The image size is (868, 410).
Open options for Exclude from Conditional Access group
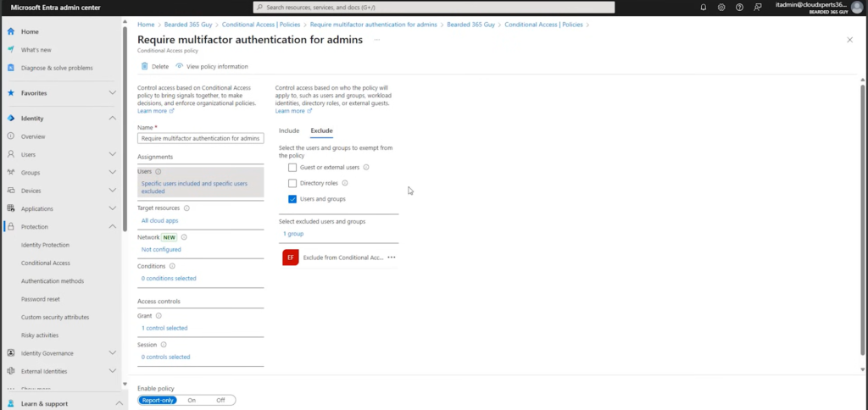[392, 258]
